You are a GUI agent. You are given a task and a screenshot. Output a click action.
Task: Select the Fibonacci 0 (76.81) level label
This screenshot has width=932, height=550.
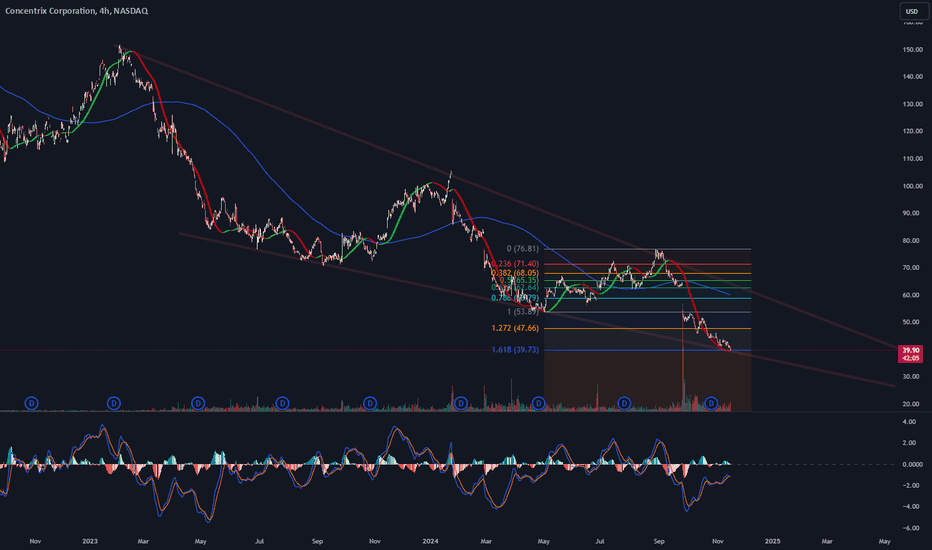pyautogui.click(x=522, y=249)
